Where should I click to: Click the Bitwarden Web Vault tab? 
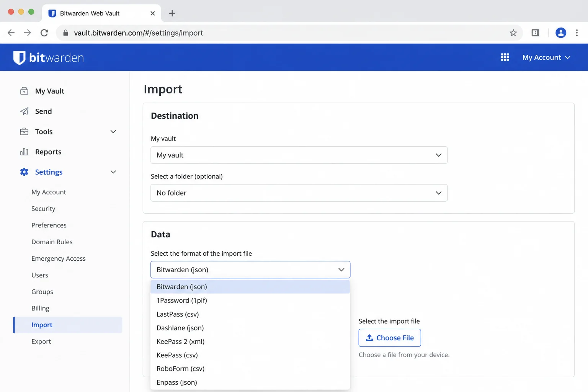click(101, 13)
